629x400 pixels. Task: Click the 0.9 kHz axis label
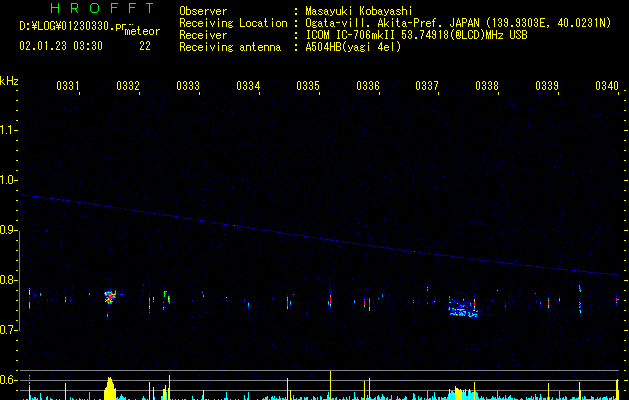click(8, 230)
